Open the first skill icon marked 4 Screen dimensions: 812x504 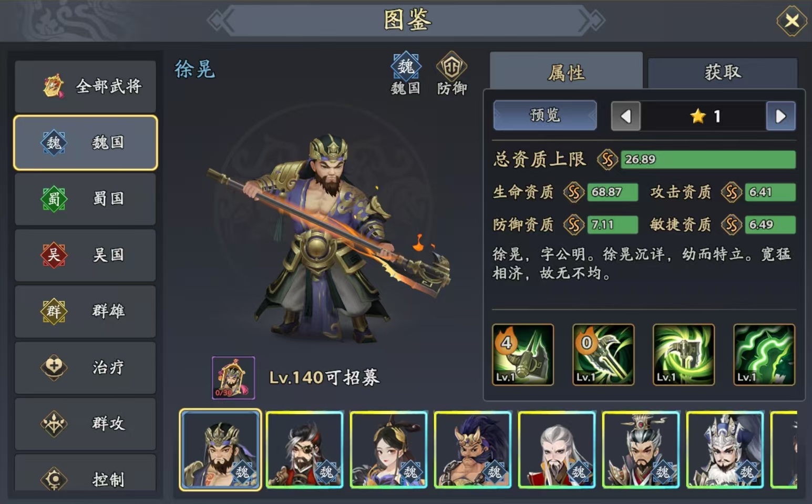(522, 355)
